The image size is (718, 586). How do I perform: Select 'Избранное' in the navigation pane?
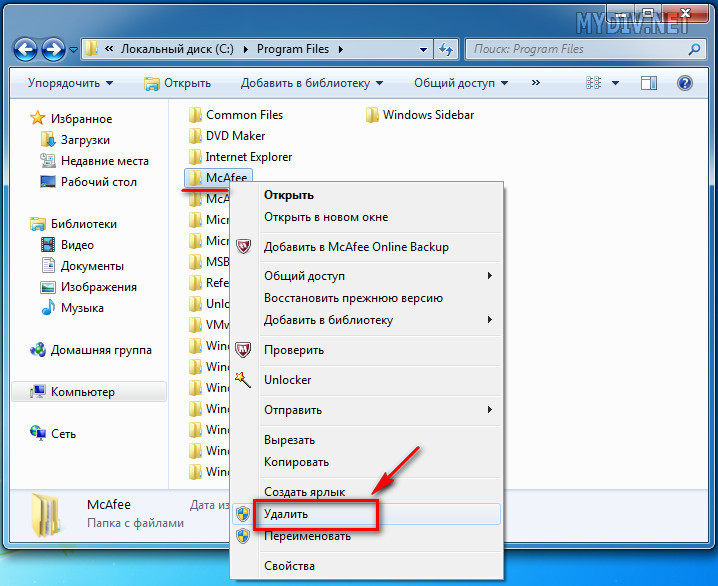click(71, 119)
